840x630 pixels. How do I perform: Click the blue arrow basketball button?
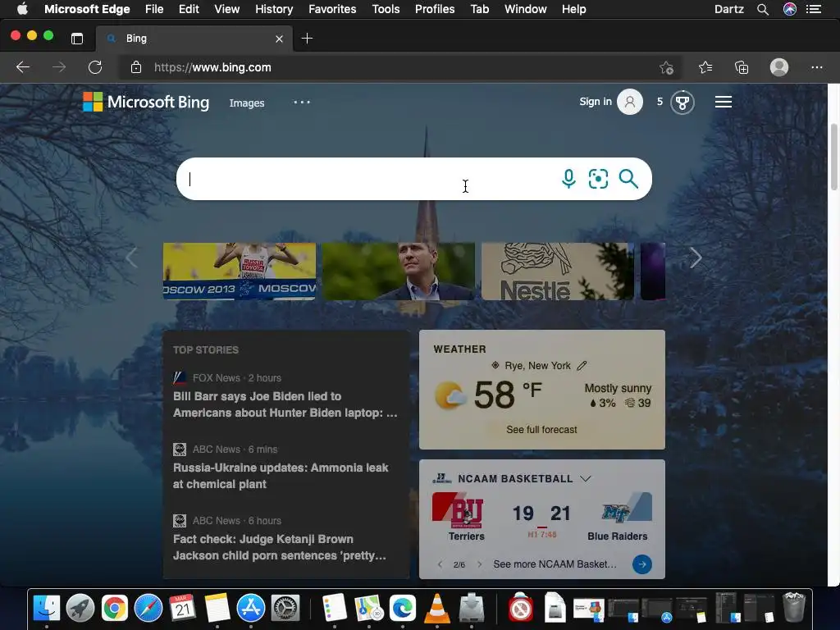pos(641,564)
